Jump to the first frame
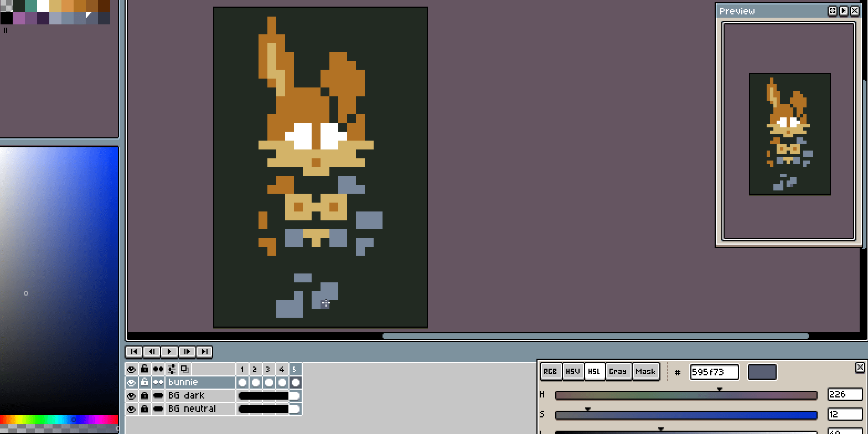Screen dimensions: 868x434 click(133, 352)
